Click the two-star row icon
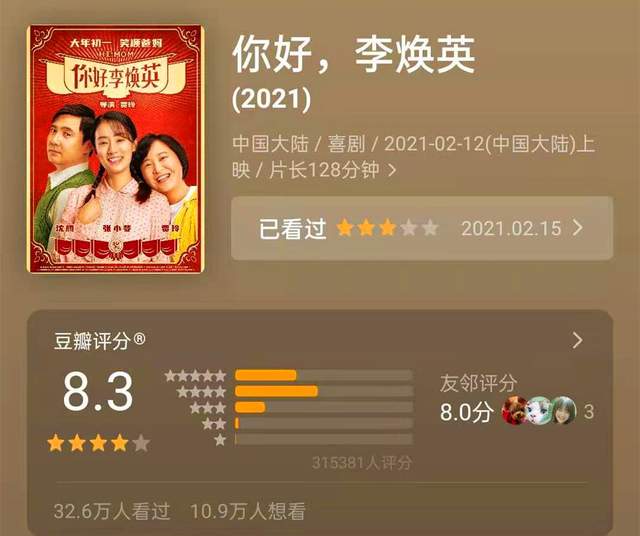 coord(214,424)
